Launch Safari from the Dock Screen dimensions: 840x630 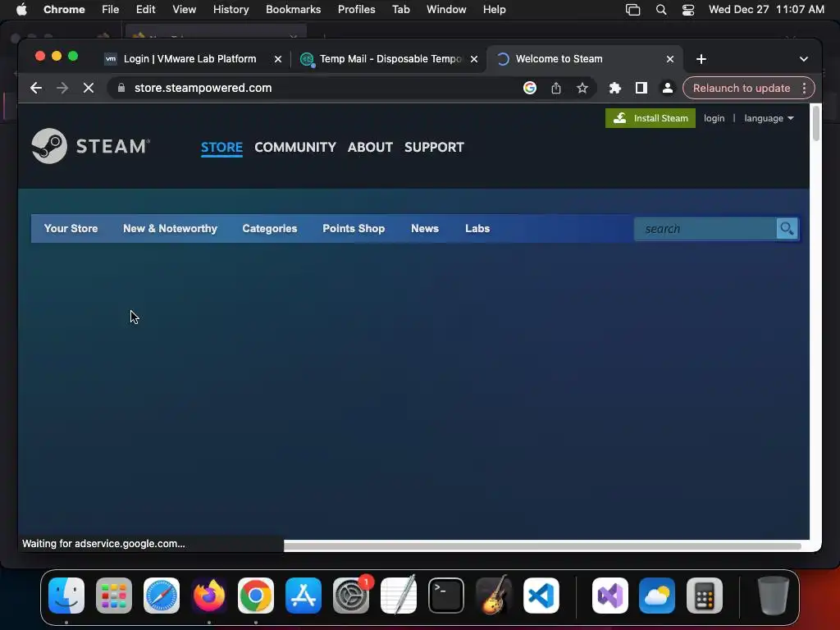[x=162, y=596]
